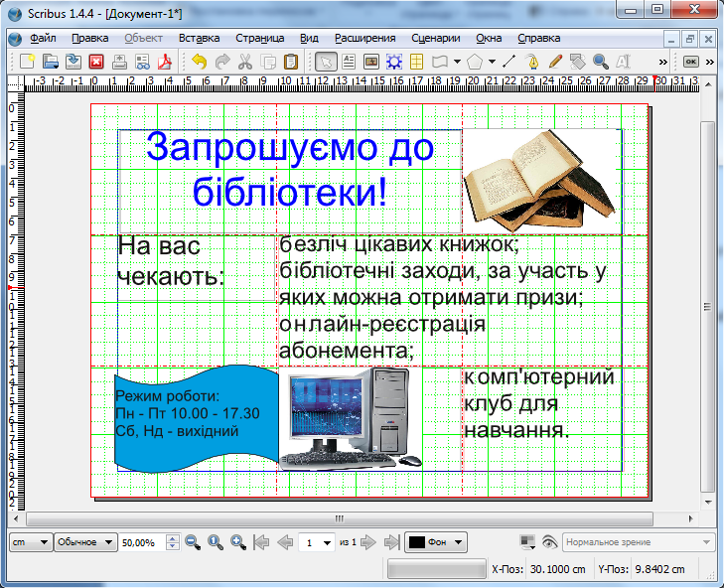Activate the Zoom magnifier tool in toolbar
Image resolution: width=724 pixels, height=588 pixels.
tap(600, 62)
